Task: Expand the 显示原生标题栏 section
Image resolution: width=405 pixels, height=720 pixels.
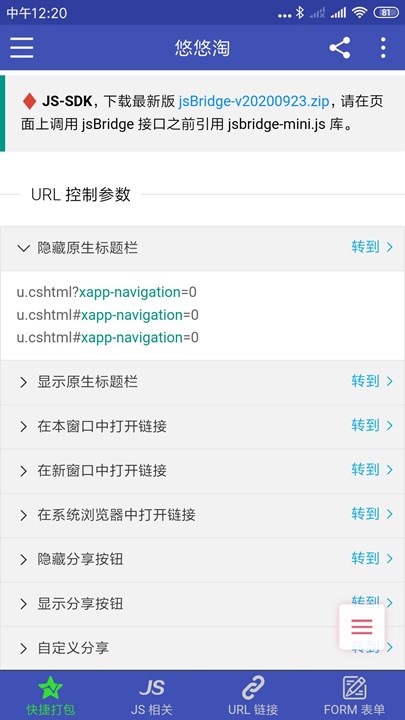Action: click(x=202, y=382)
